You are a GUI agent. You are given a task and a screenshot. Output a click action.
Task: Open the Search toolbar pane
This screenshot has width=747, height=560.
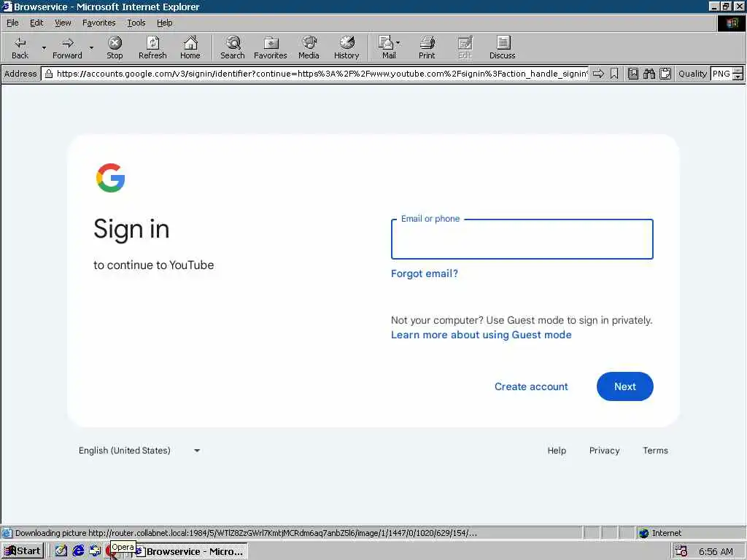[233, 47]
